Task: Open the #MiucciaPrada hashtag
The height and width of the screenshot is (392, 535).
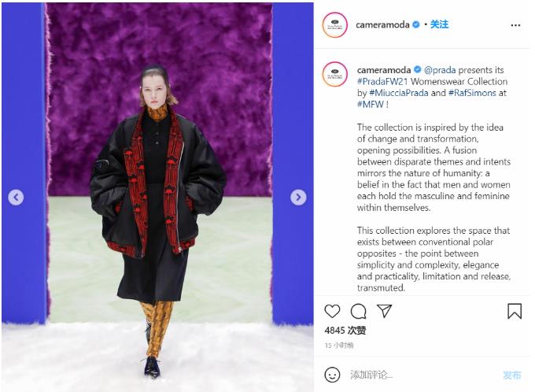Action: click(399, 93)
